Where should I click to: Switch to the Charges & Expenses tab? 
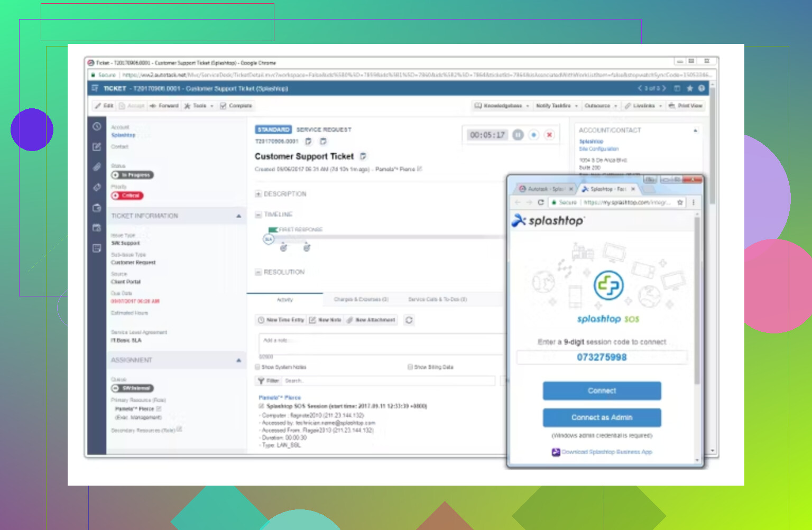(x=361, y=300)
